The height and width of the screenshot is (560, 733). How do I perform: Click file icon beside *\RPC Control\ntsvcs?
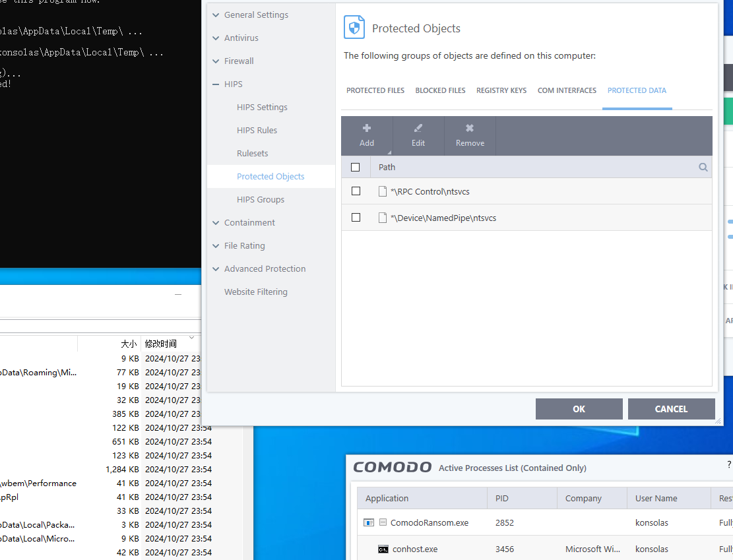point(383,191)
